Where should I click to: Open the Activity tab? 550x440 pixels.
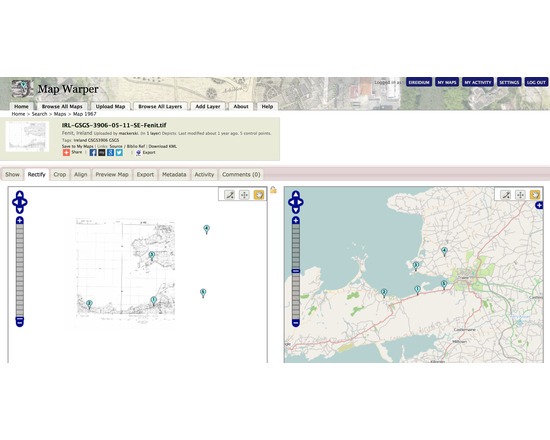pos(204,174)
